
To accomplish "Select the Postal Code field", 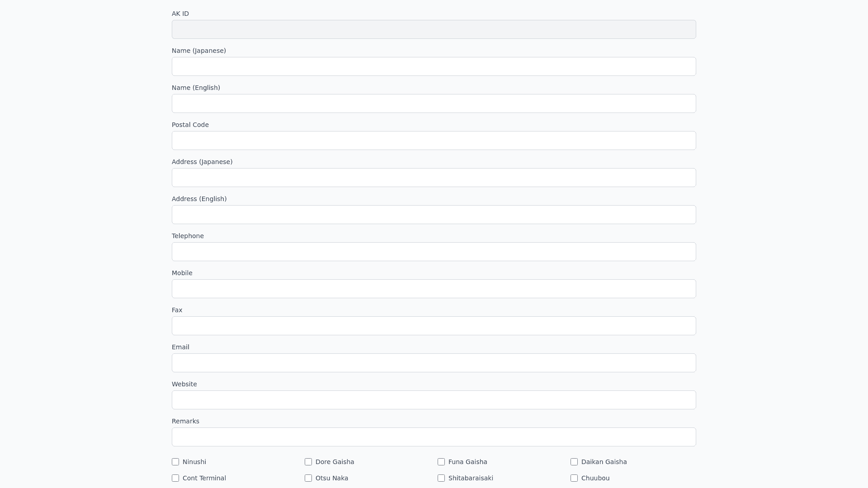I will click(x=434, y=141).
